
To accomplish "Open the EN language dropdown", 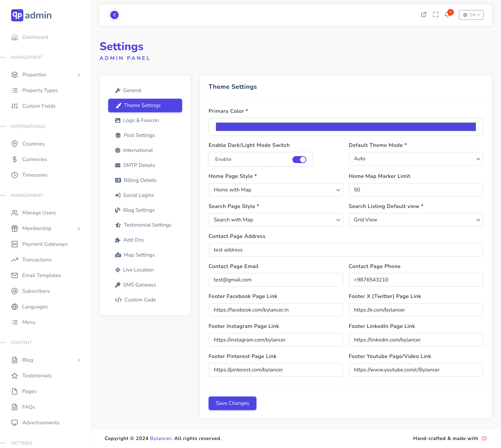I will [471, 15].
